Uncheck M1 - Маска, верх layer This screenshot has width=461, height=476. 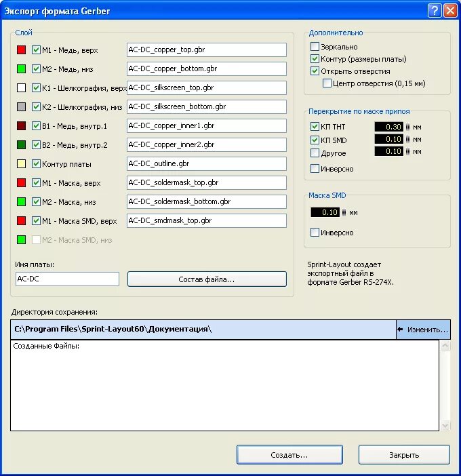[36, 183]
